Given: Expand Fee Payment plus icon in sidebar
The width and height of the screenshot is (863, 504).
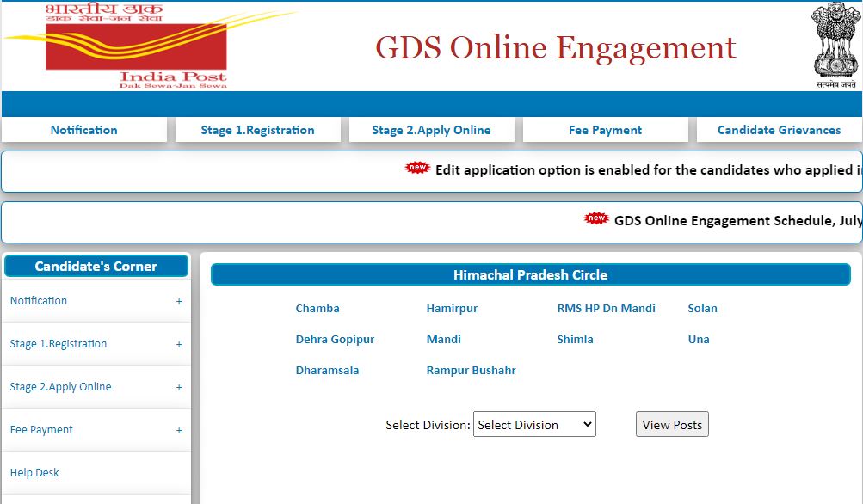Looking at the screenshot, I should (179, 430).
